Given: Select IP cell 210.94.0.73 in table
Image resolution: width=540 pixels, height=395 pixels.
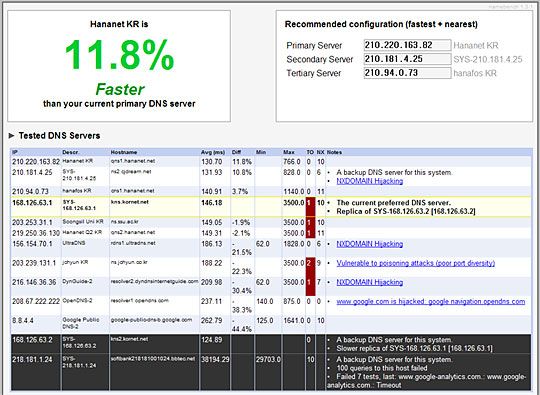Looking at the screenshot, I should point(30,191).
